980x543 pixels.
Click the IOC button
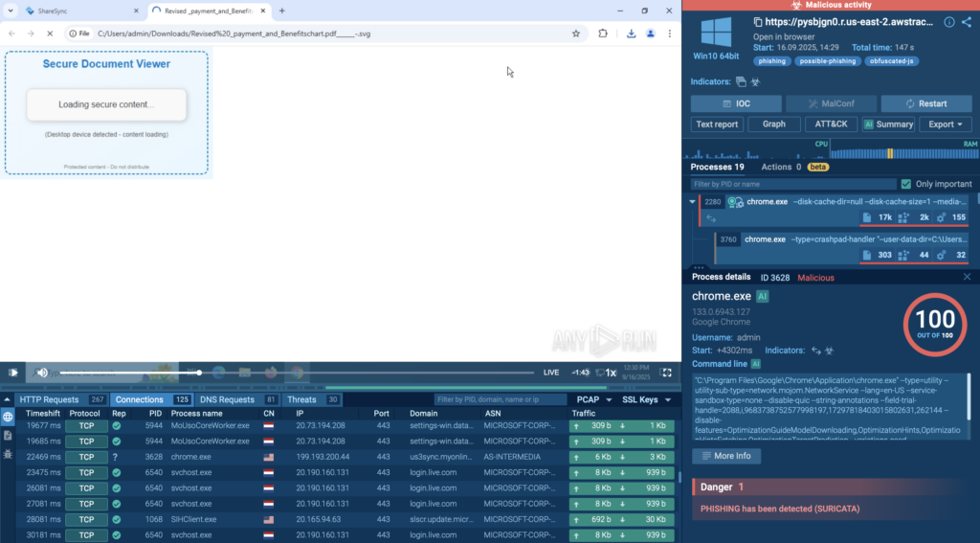[736, 103]
